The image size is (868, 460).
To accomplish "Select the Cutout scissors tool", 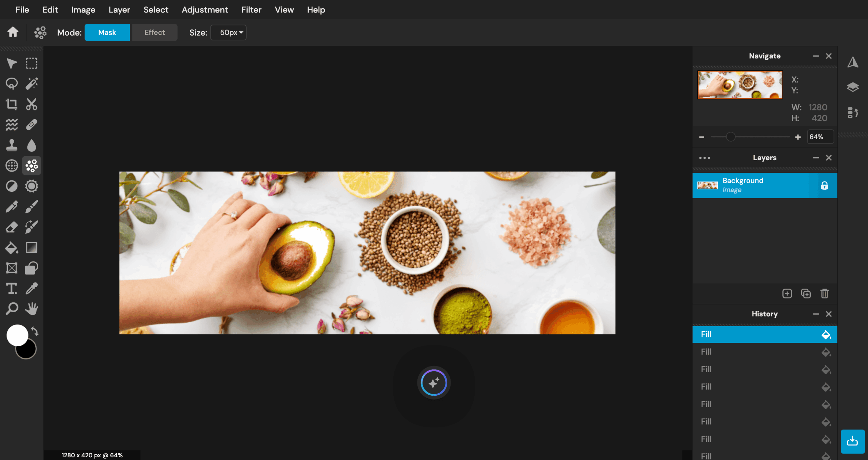I will (x=32, y=104).
